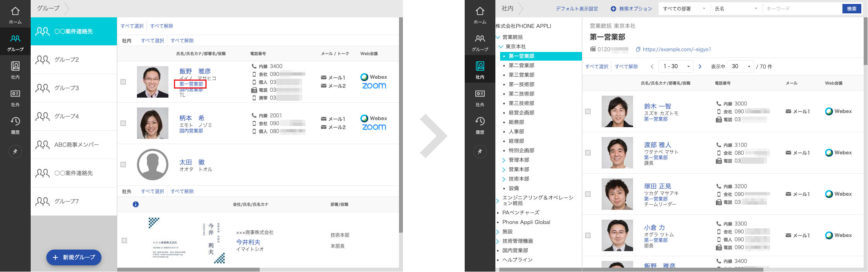Open 社外 icon in left window sidebar
868x272 pixels.
15,98
